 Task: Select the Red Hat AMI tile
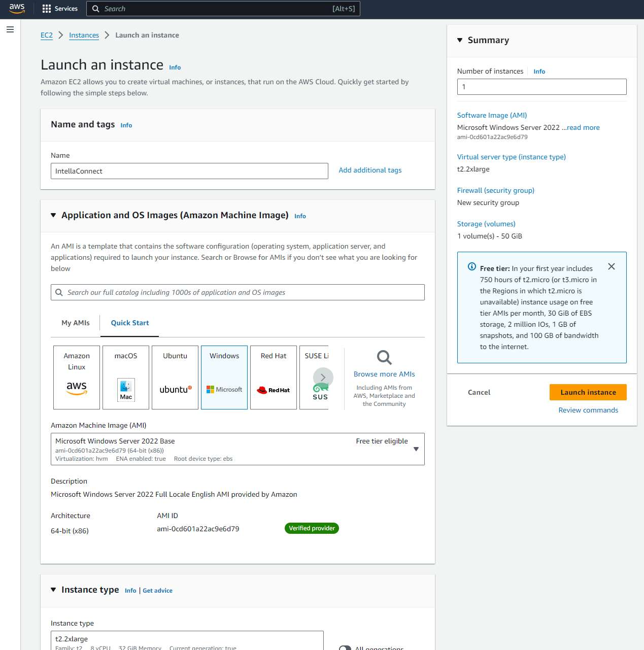(x=274, y=378)
